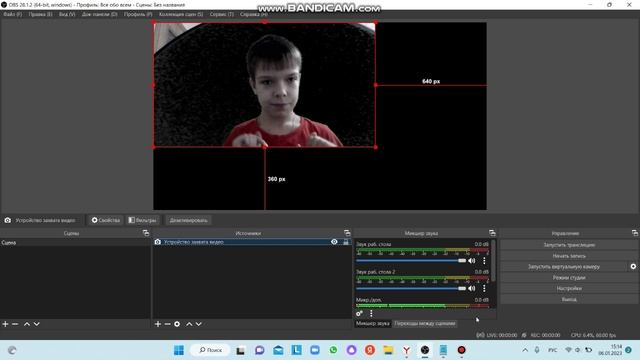Move the scene up in the Scenes list
The height and width of the screenshot is (360, 640).
pos(27,324)
